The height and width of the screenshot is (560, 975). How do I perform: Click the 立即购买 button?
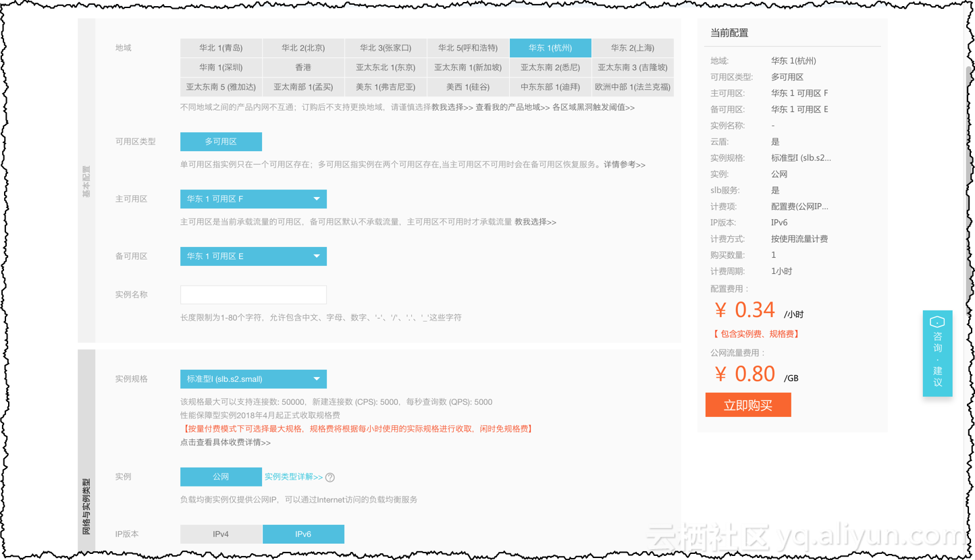[748, 405]
